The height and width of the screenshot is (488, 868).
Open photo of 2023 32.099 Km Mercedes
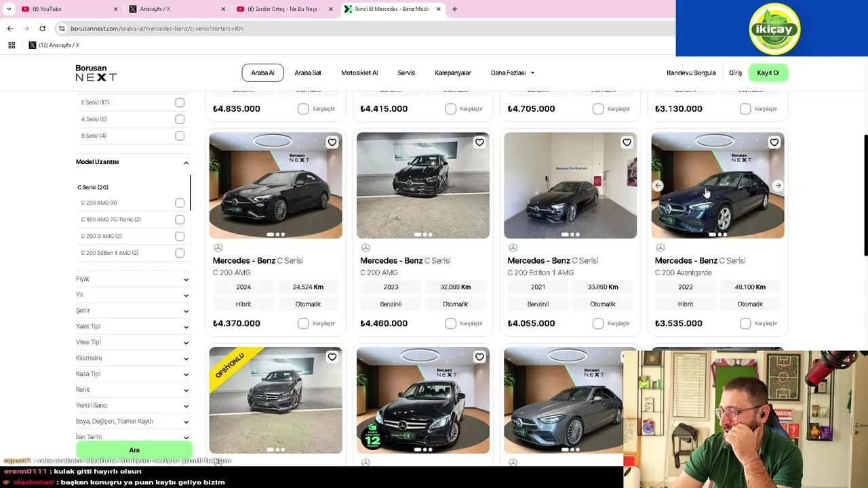[423, 186]
